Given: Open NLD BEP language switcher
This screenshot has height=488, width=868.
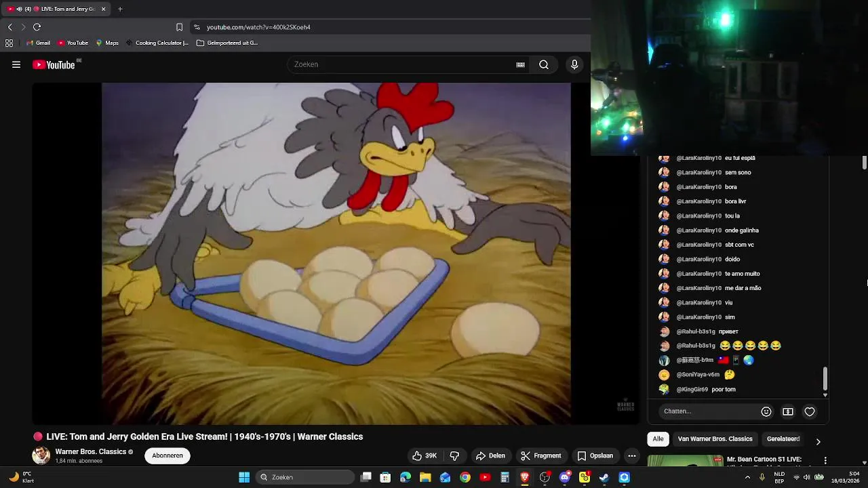Looking at the screenshot, I should [779, 477].
